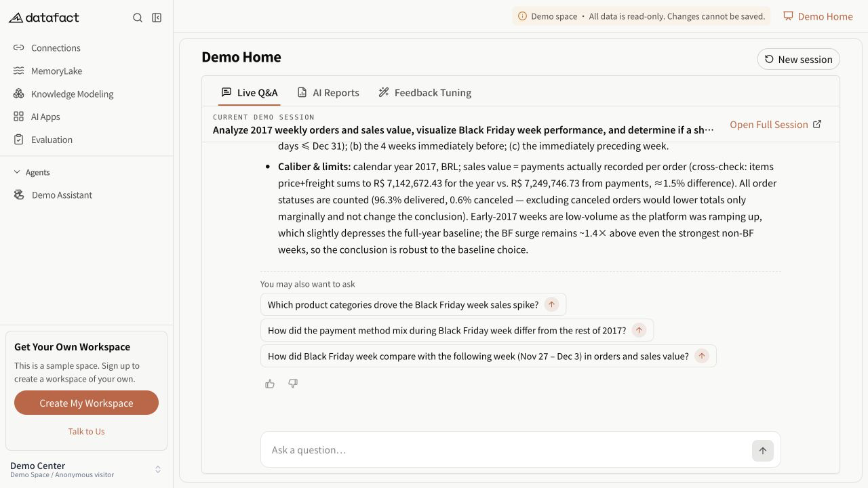
Task: Click the demo space info icon
Action: [x=522, y=16]
